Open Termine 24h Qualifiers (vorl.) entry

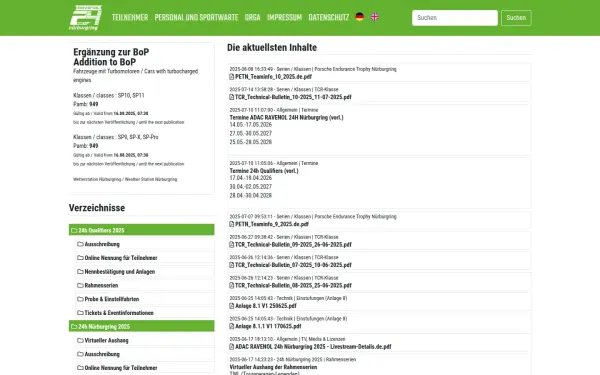coord(264,171)
